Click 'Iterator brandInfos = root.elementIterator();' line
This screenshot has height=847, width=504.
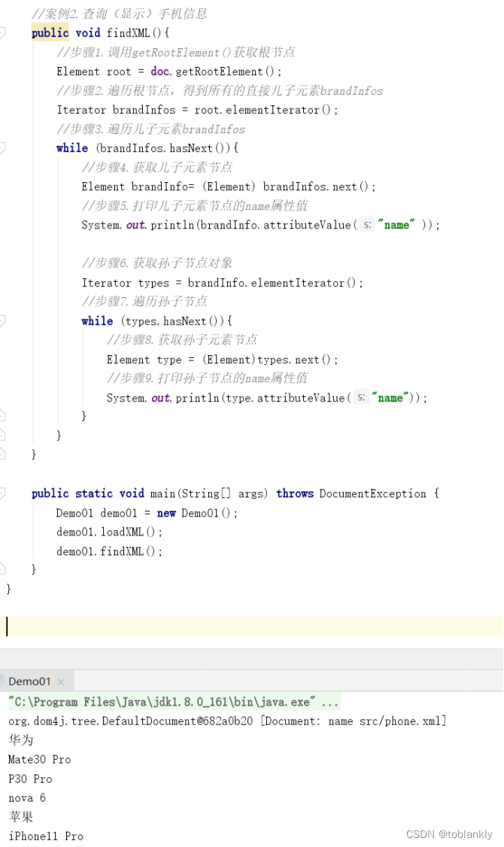coord(197,110)
